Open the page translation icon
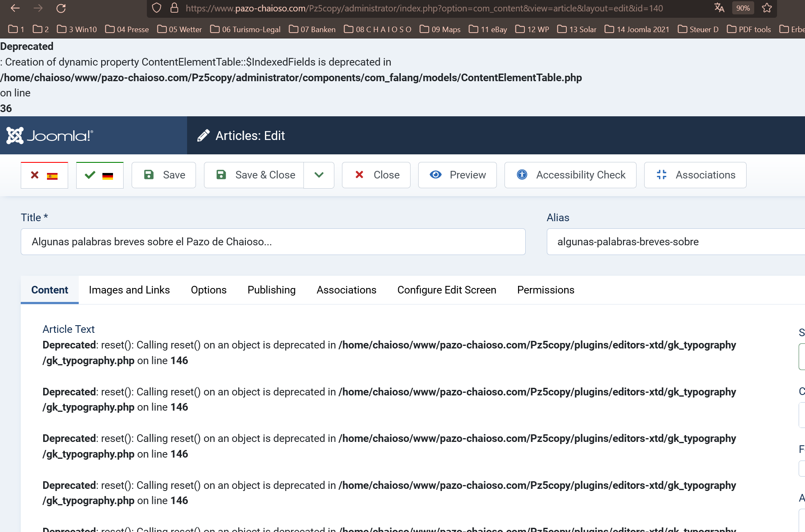Screen dimensions: 805x532 [719, 8]
